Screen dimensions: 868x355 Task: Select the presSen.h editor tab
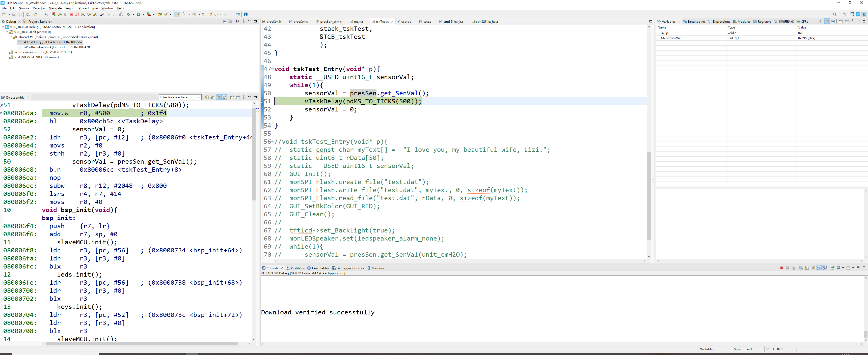point(272,21)
